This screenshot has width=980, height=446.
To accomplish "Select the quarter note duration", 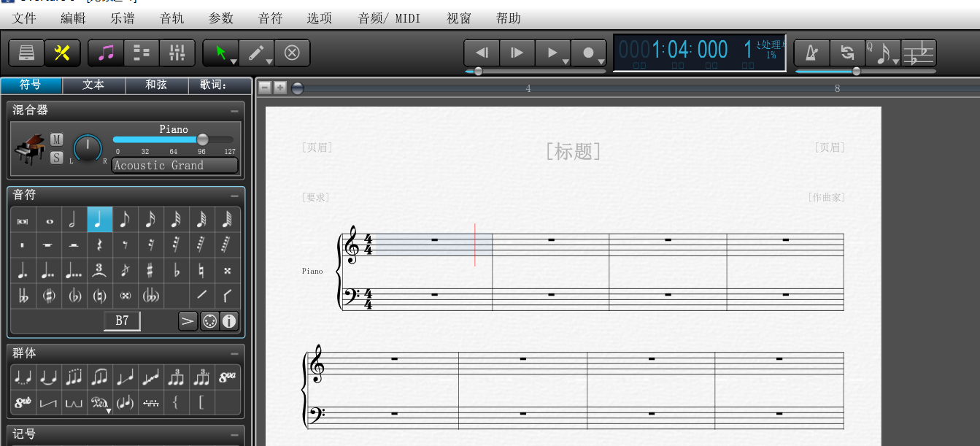I will 100,220.
